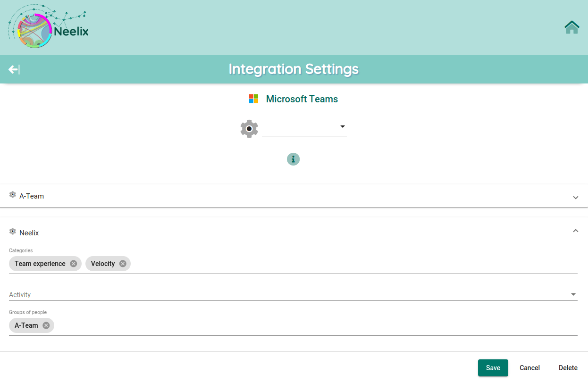Viewport: 588px width, 382px height.
Task: Select the Velocity chip label
Action: point(103,264)
